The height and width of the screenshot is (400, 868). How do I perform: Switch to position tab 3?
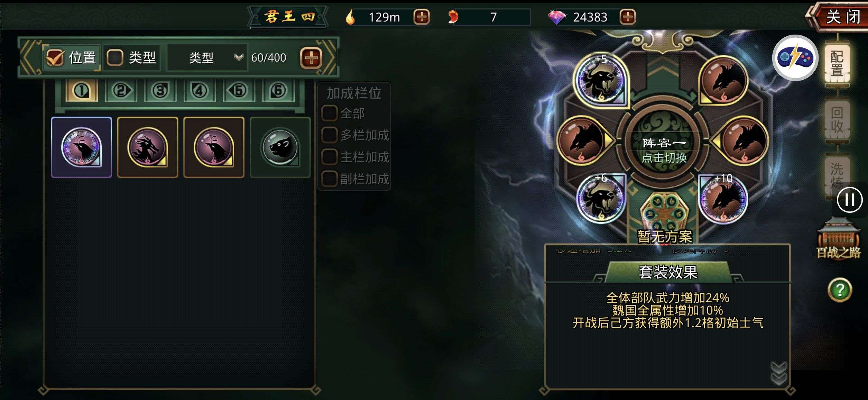160,91
